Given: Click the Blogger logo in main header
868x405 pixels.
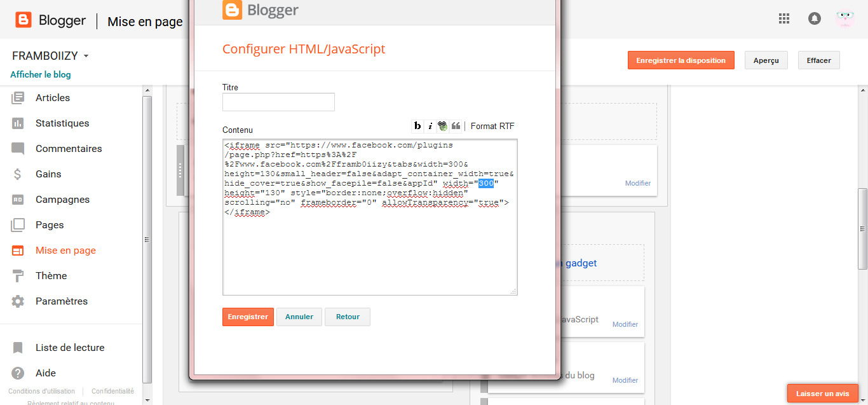Looking at the screenshot, I should 51,20.
